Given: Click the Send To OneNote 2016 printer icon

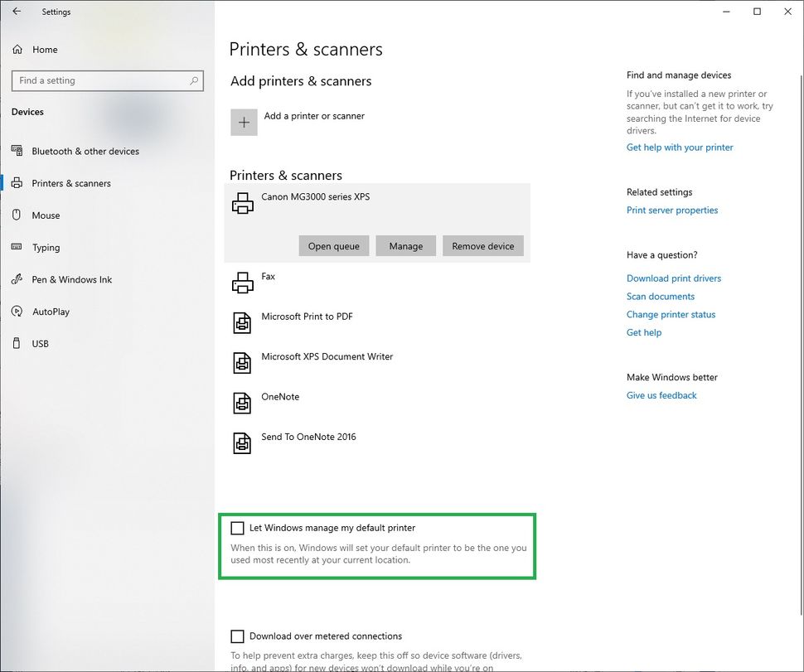Looking at the screenshot, I should [x=242, y=442].
